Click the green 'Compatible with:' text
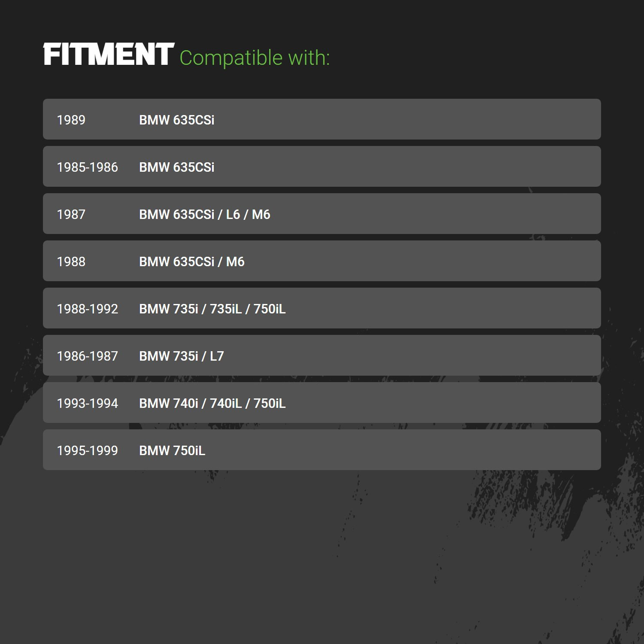644x644 pixels. click(x=255, y=58)
